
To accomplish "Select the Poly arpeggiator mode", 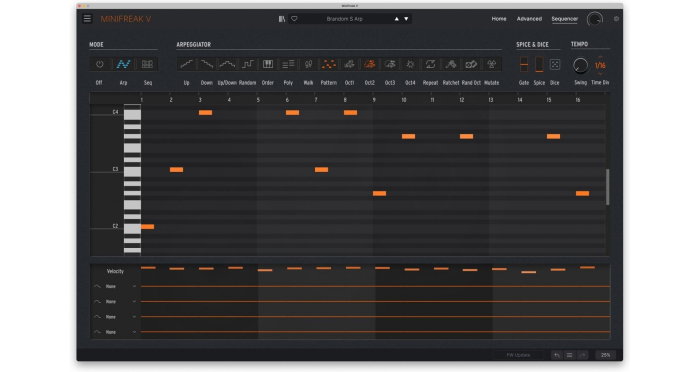I will (x=288, y=64).
